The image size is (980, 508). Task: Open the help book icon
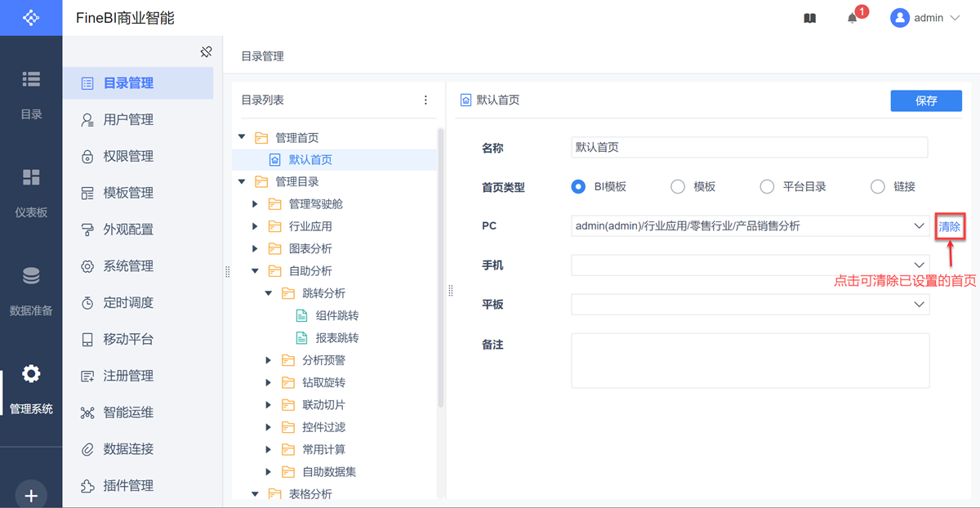(x=809, y=18)
